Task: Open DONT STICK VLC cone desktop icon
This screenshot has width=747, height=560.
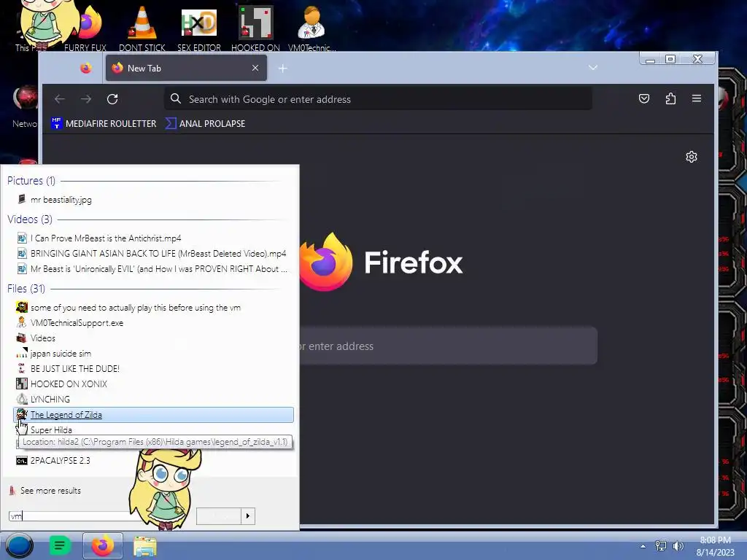Action: tap(142, 28)
